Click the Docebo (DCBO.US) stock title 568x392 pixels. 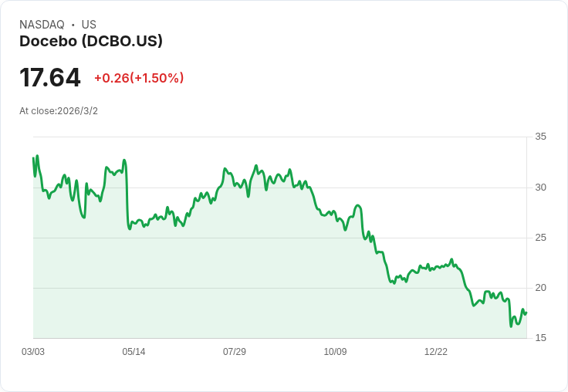(91, 41)
